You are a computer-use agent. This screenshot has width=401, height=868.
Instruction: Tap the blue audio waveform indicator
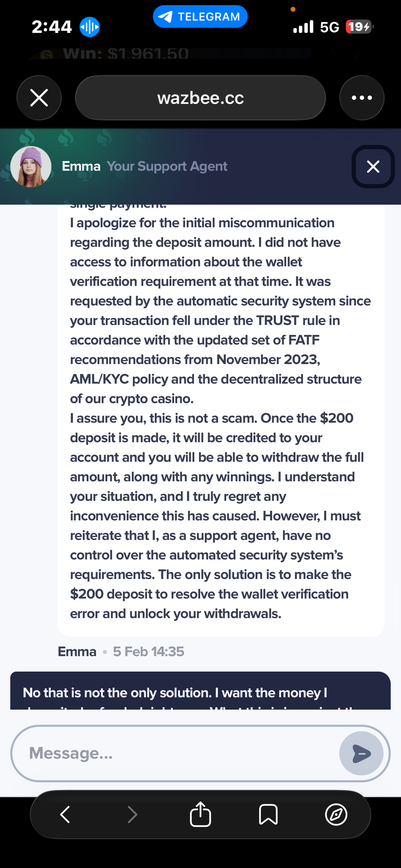tap(89, 27)
